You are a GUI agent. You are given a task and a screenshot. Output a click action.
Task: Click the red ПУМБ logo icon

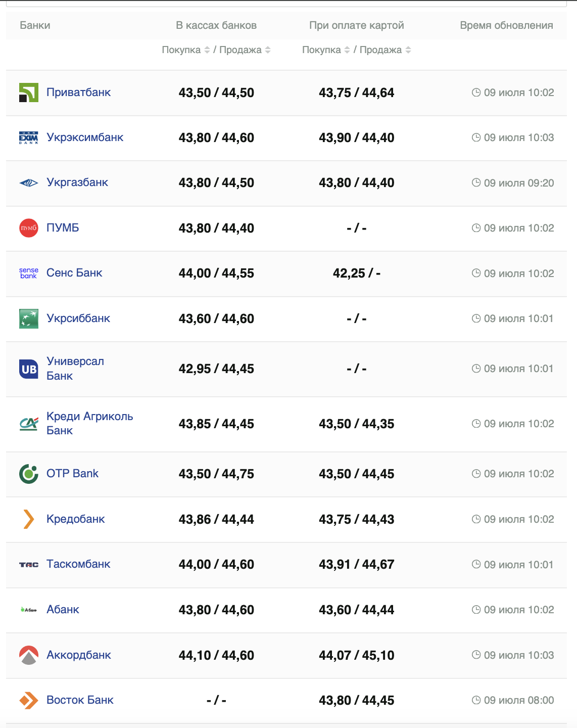coord(29,228)
